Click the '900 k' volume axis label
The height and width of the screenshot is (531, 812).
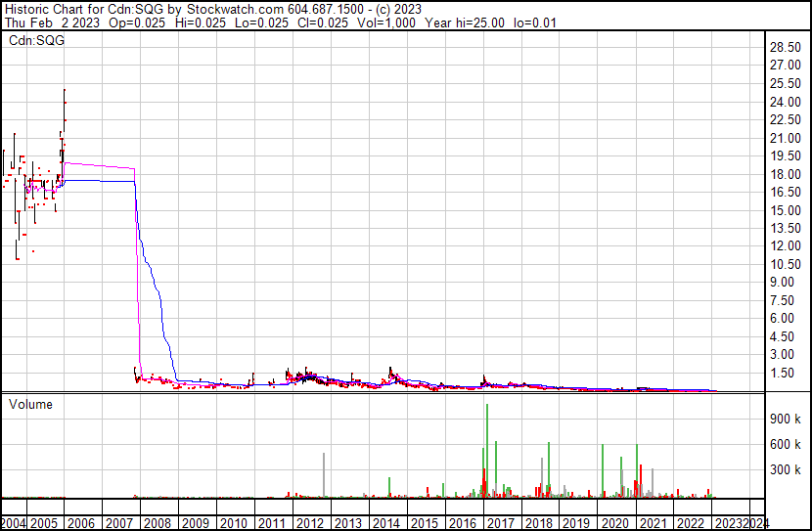tap(786, 419)
